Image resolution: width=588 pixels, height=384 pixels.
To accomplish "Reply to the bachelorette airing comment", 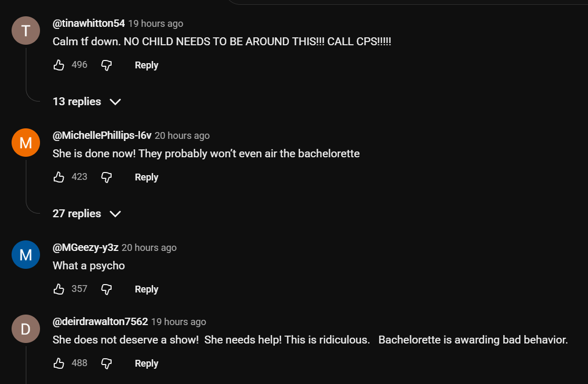I will coord(146,177).
